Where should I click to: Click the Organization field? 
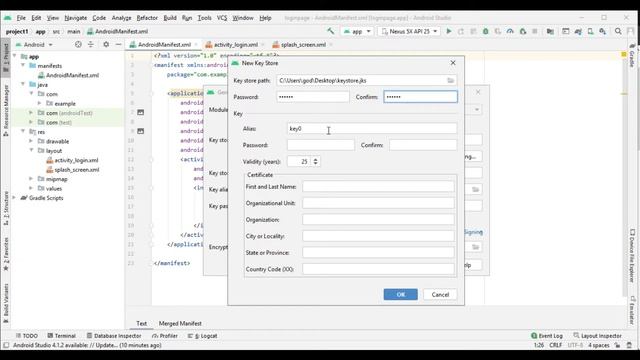[378, 220]
